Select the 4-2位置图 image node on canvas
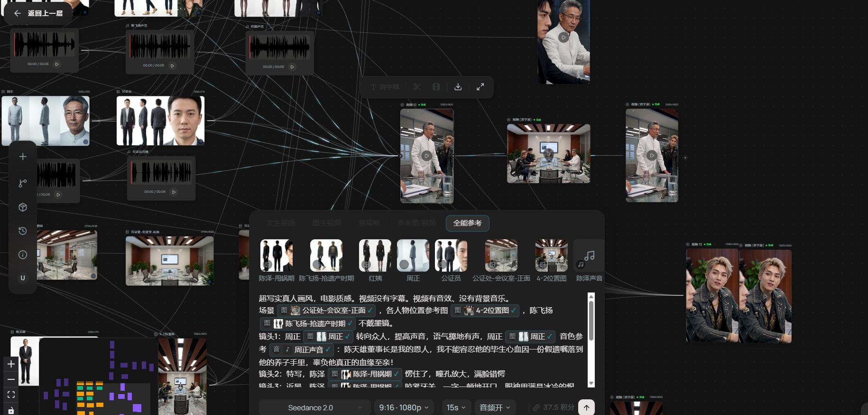Image resolution: width=868 pixels, height=415 pixels. click(x=182, y=376)
